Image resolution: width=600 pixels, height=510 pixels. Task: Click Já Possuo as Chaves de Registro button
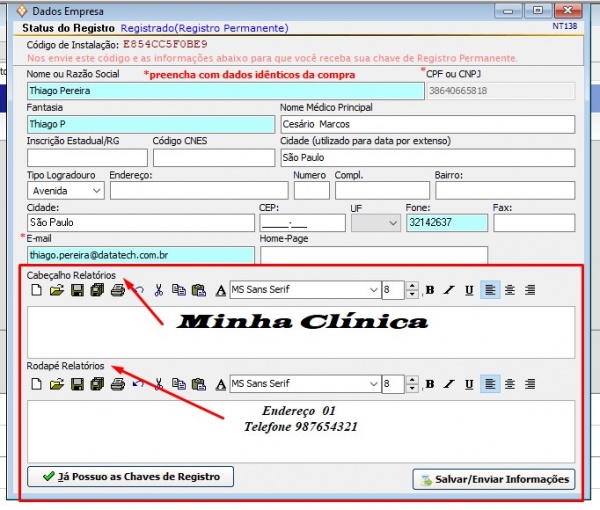[x=124, y=477]
